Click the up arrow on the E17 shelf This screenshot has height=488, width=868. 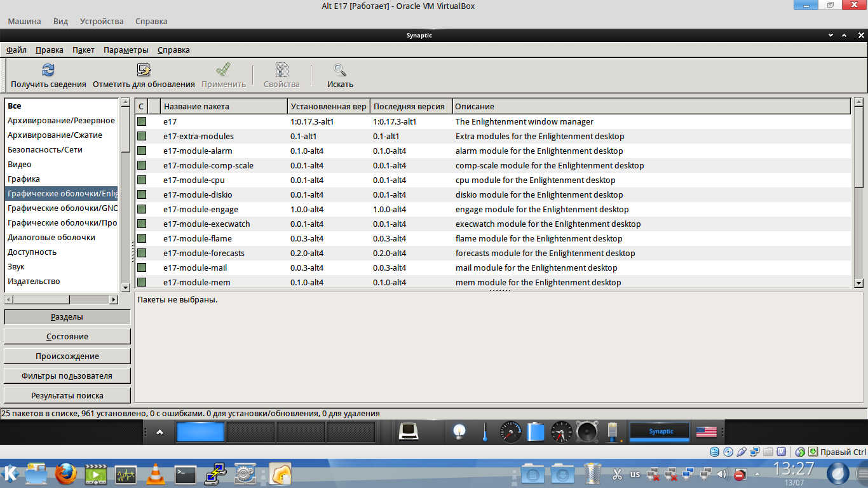point(159,432)
